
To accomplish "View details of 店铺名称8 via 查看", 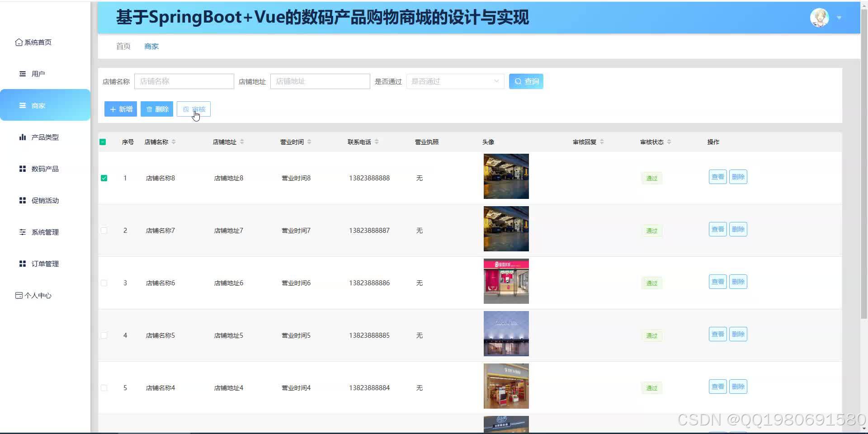I will [x=717, y=177].
